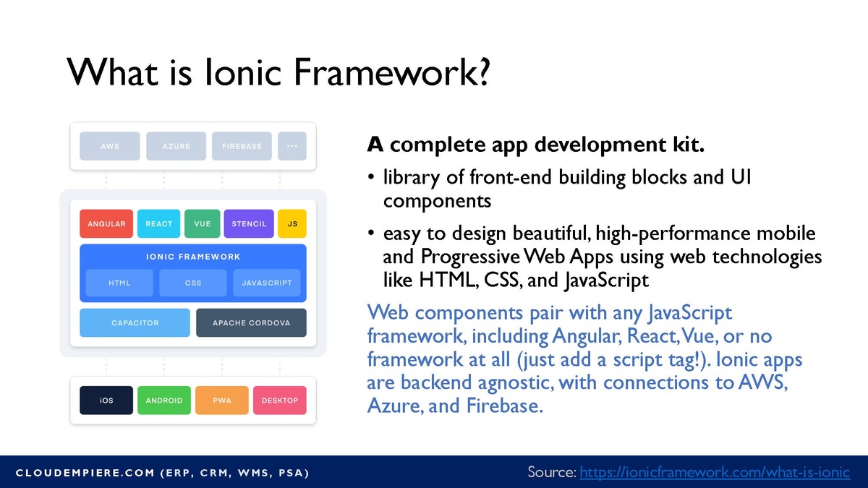Click the slide title What is Ionic Framework?

tap(278, 72)
